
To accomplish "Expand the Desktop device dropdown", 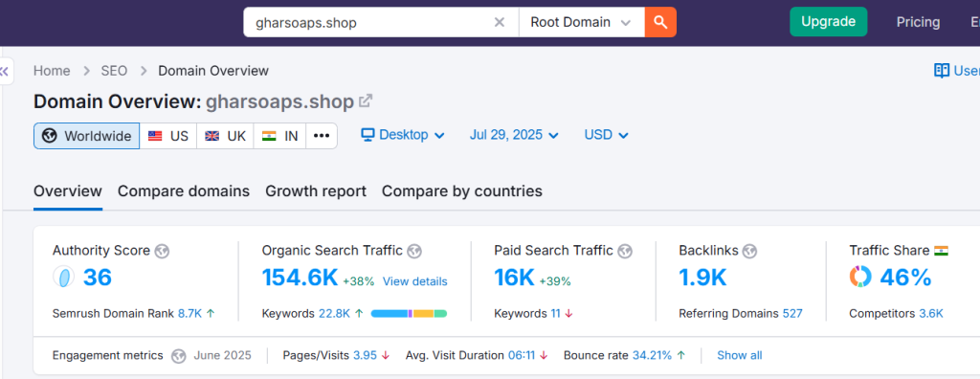I will pos(403,135).
